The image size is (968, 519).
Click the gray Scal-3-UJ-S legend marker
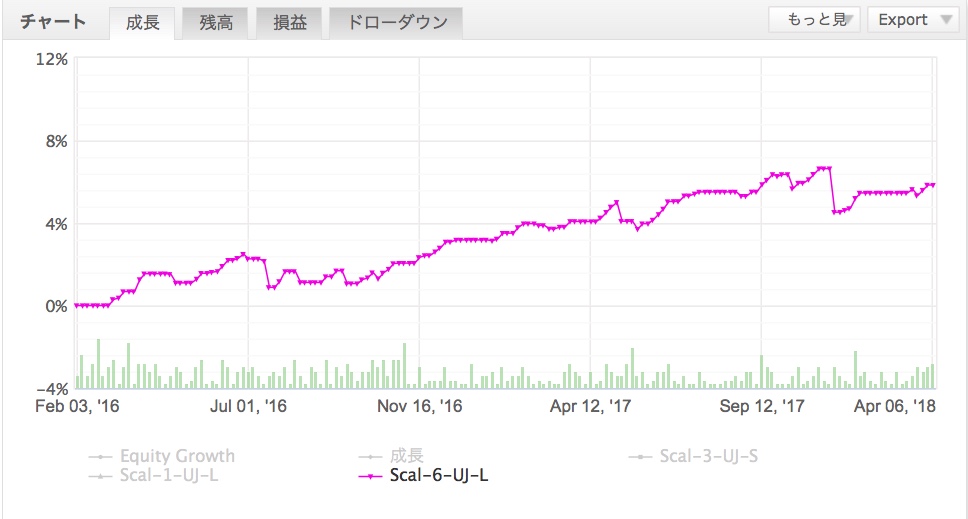click(x=641, y=458)
